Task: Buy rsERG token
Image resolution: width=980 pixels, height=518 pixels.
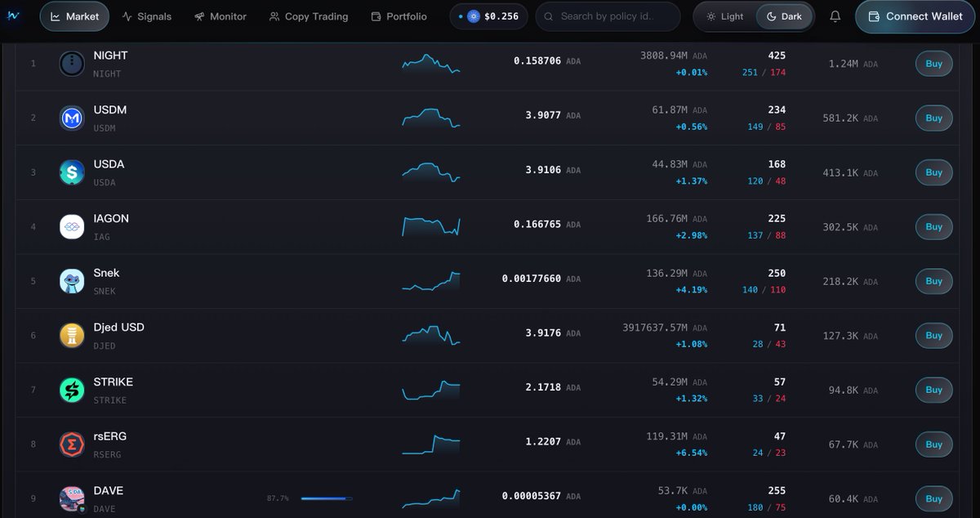Action: pyautogui.click(x=933, y=444)
